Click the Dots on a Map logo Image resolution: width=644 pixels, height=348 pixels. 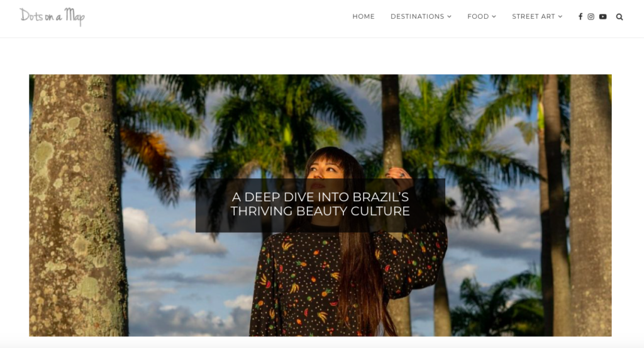tap(52, 16)
